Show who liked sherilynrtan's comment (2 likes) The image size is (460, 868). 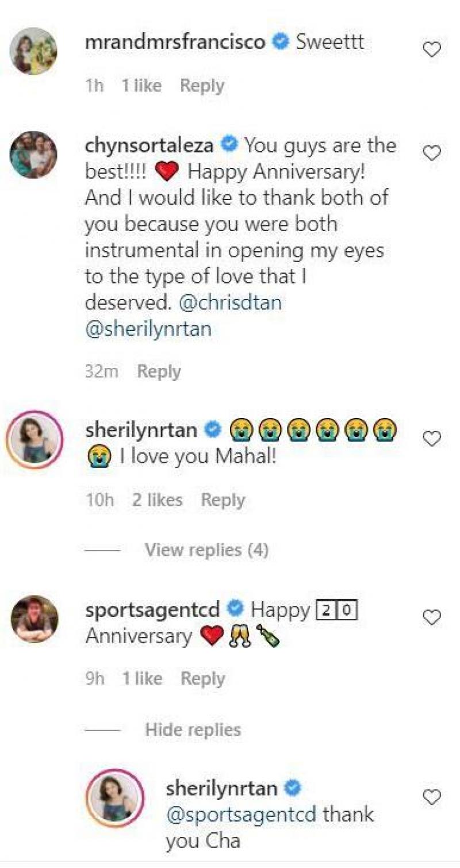(157, 500)
